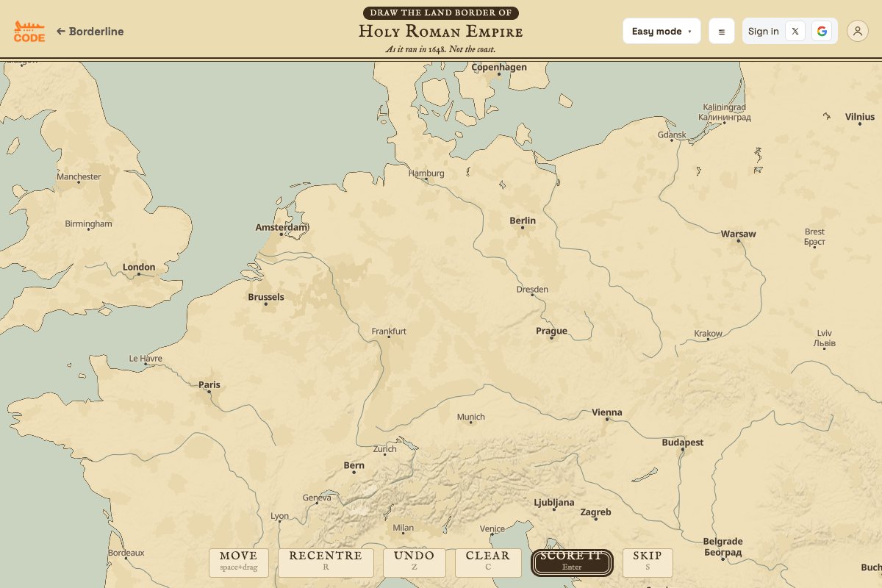Click the SCORE IT button
This screenshot has width=882, height=588.
[572, 562]
